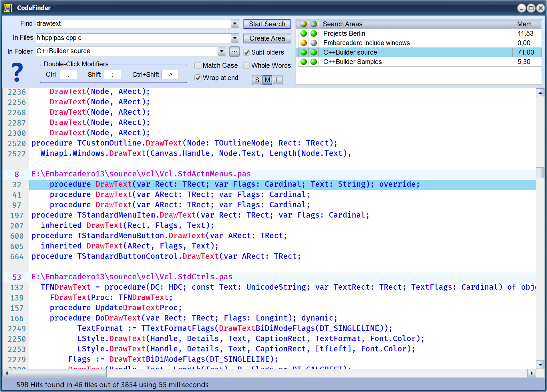The height and width of the screenshot is (392, 547).
Task: Toggle orange status light for Embarcadero include windows
Action: tap(303, 43)
